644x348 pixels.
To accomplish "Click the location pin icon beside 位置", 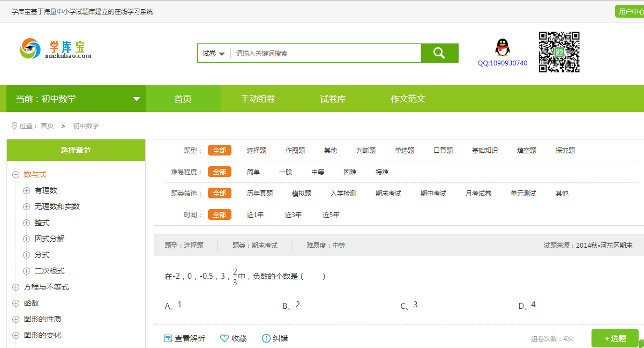I will 14,125.
